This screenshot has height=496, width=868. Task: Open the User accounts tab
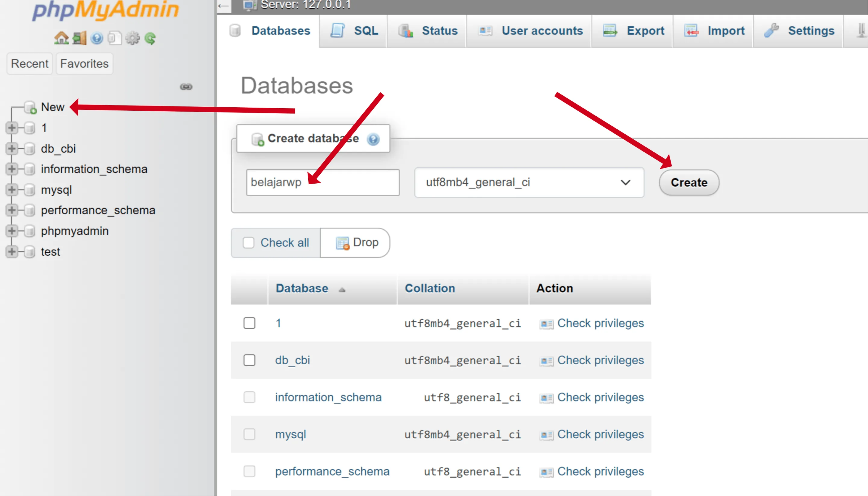(x=529, y=31)
